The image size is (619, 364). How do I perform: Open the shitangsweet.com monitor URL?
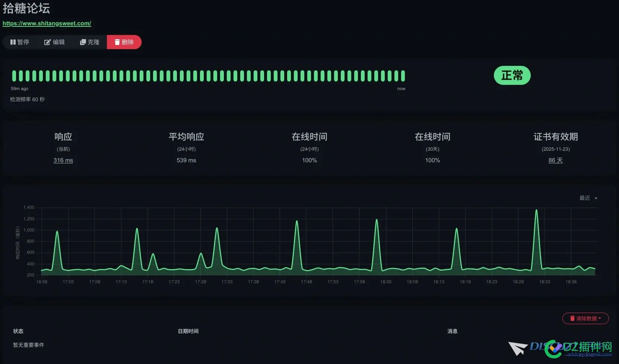point(47,23)
